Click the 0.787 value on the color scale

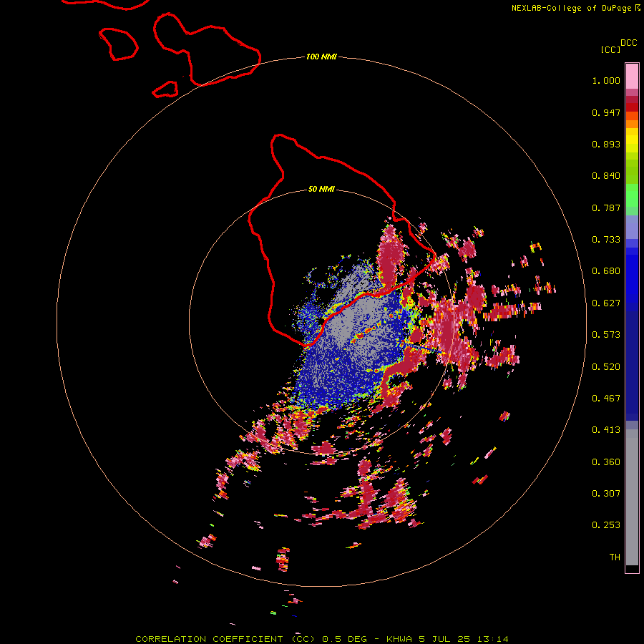point(606,208)
